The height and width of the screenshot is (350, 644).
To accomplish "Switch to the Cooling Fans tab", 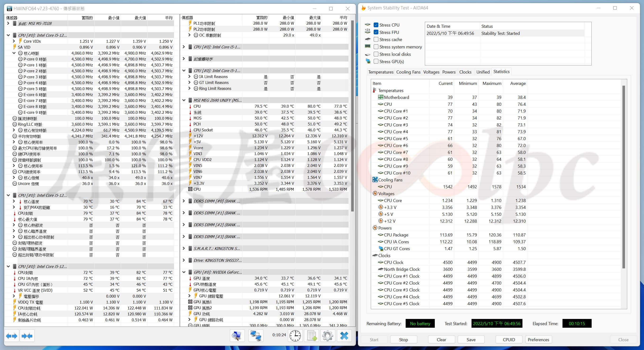I will (x=408, y=72).
